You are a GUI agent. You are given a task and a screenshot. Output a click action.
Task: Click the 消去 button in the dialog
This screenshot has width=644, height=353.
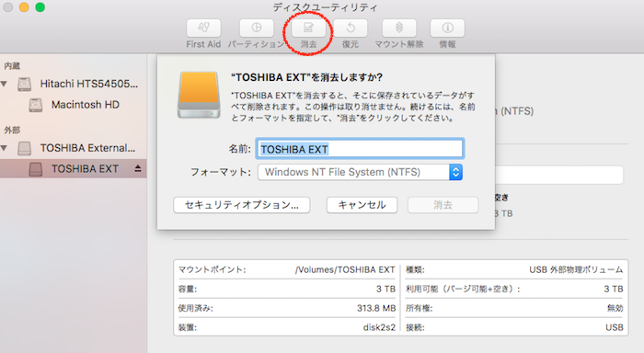click(x=443, y=205)
